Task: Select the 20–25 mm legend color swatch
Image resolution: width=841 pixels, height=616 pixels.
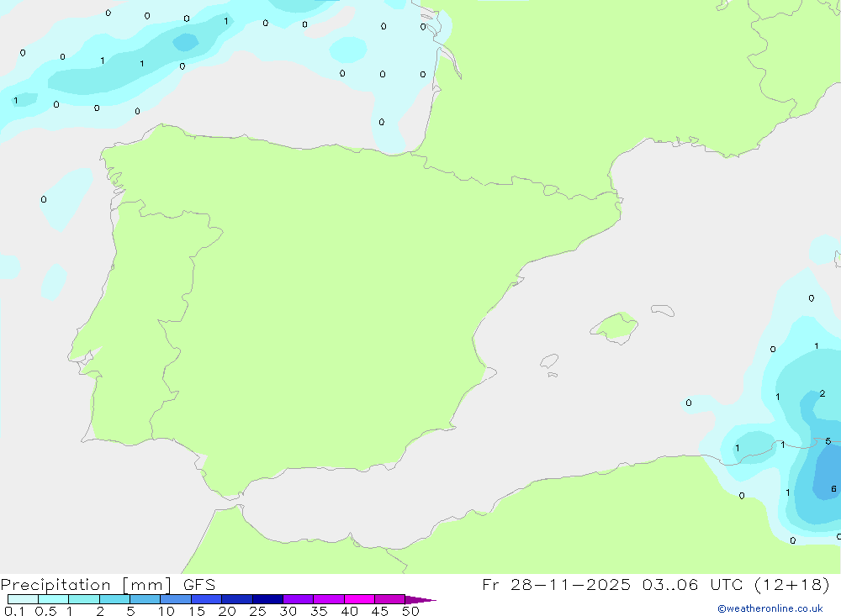Action: click(236, 599)
